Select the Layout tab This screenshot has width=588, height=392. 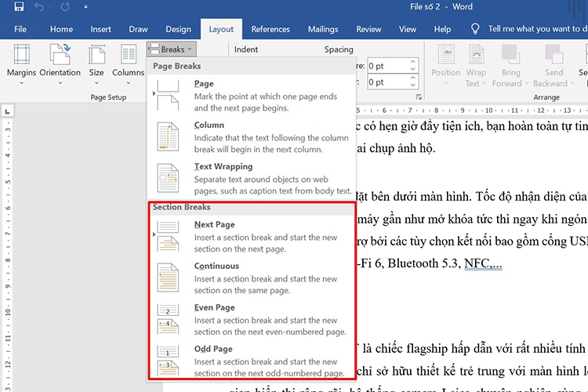(x=221, y=29)
